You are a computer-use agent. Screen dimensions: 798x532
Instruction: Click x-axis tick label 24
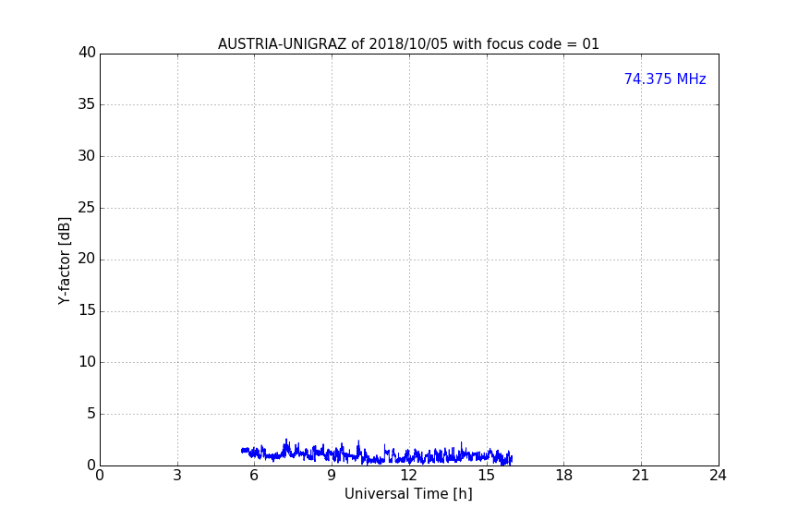point(718,476)
